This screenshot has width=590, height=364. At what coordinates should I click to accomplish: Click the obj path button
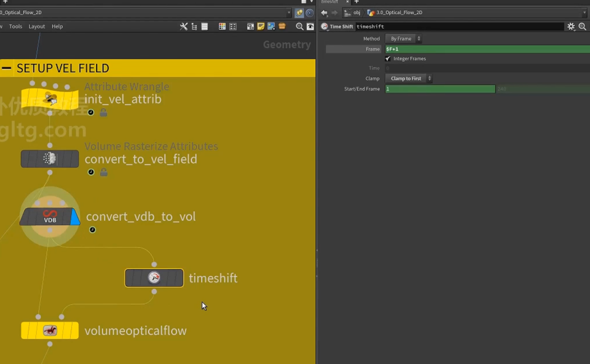click(353, 12)
